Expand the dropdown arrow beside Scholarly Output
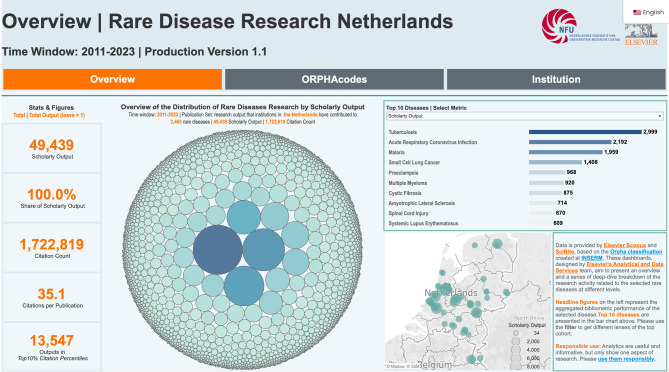Screen dimensions: 669x372 tap(659, 116)
